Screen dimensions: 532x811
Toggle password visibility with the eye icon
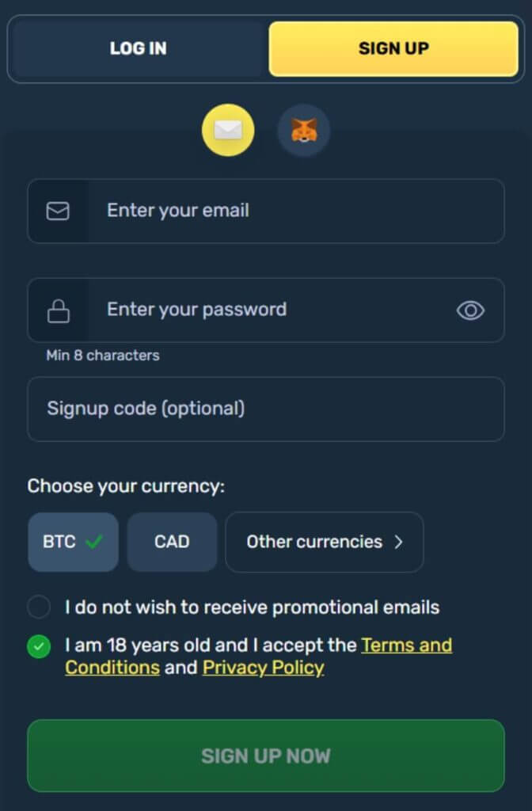(x=470, y=310)
